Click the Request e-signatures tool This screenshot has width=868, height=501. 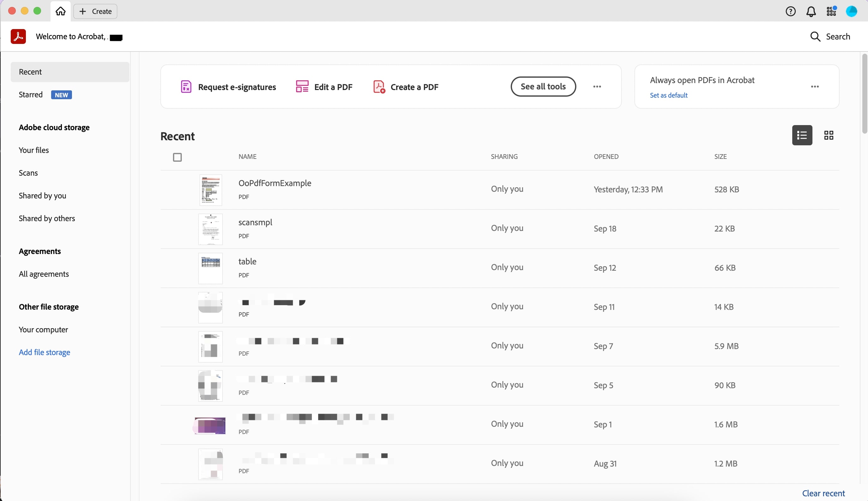pos(228,87)
